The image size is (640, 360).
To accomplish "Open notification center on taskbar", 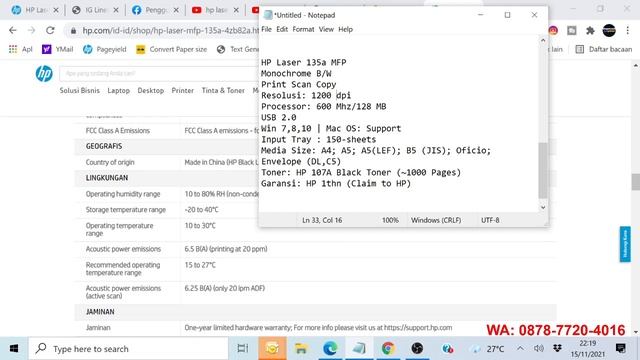I will pos(621,349).
